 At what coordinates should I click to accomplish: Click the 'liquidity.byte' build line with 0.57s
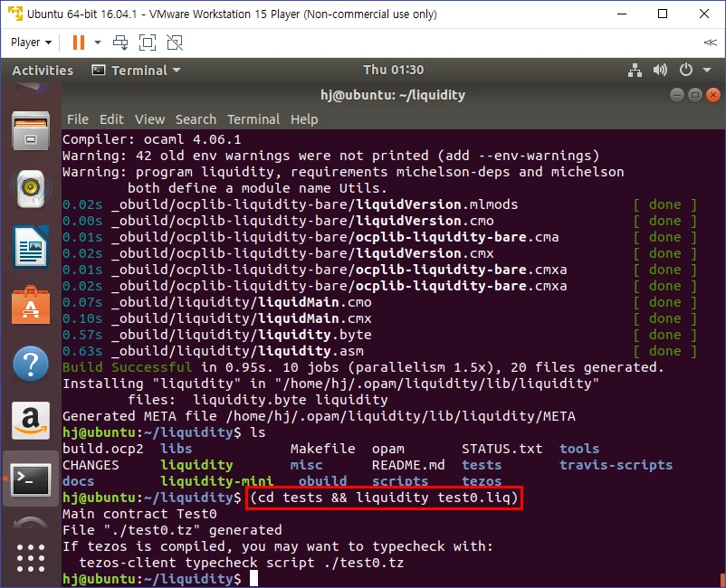[x=217, y=335]
